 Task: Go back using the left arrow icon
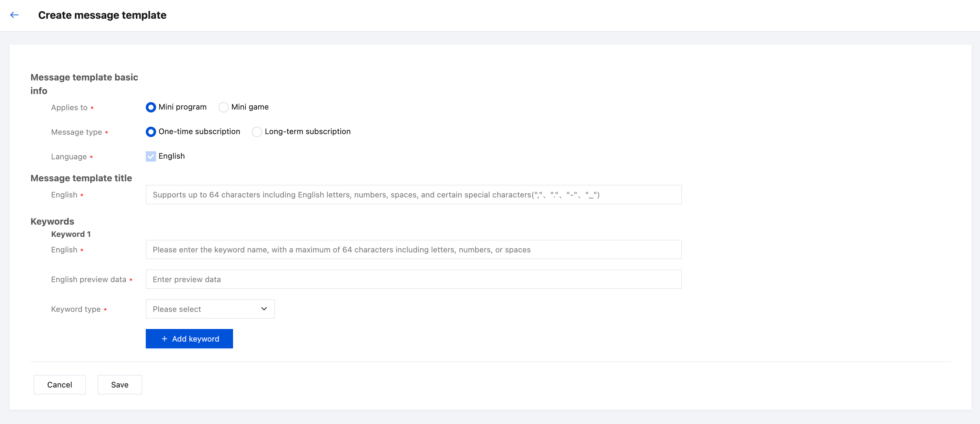point(15,15)
